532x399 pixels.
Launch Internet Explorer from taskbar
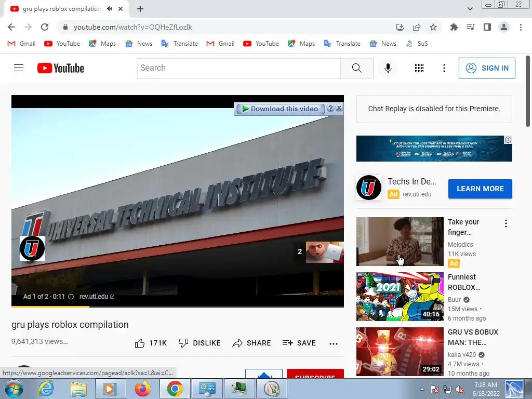click(46, 389)
